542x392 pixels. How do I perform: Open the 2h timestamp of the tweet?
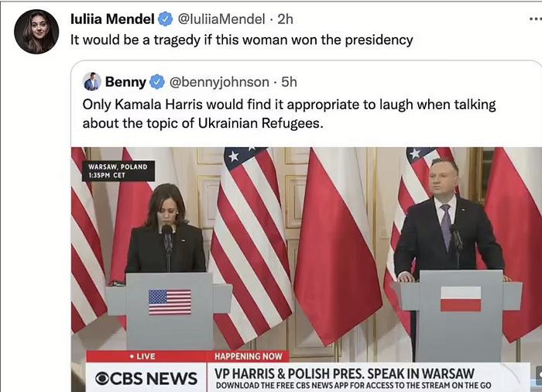click(285, 19)
